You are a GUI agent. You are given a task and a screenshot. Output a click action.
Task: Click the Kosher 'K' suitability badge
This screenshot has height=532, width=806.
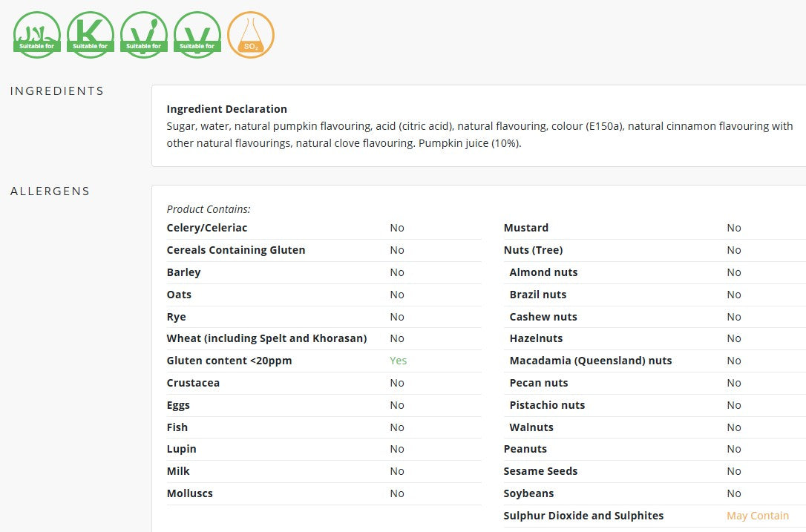(x=91, y=35)
